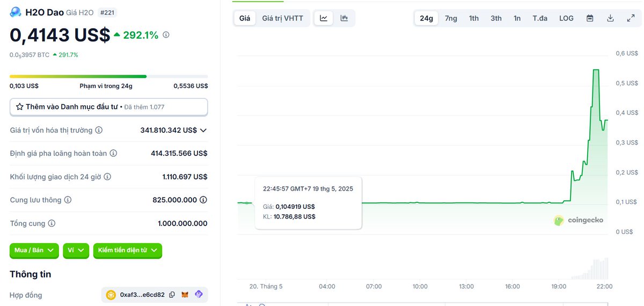
Task: Click the 10.786,88 US$ tooltip volume
Action: point(295,217)
